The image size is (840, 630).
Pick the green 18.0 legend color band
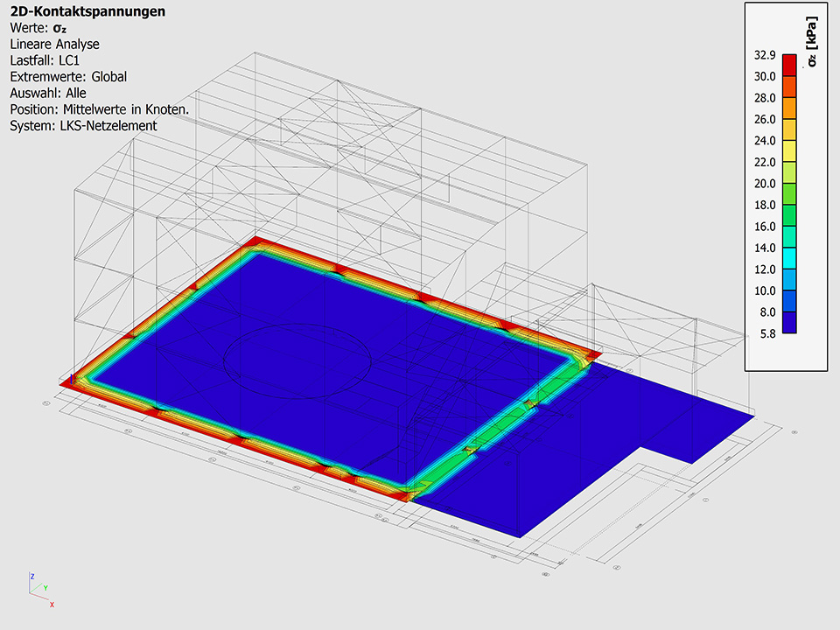[x=789, y=215]
